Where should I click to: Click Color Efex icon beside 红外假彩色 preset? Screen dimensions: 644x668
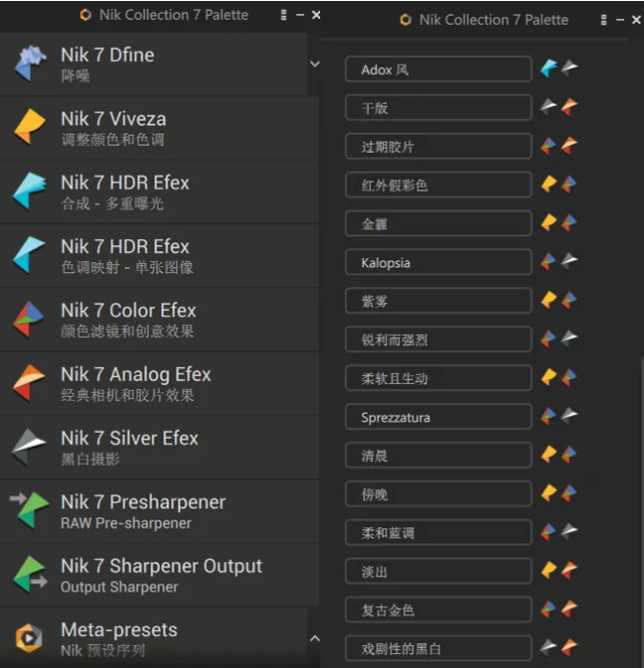point(569,184)
